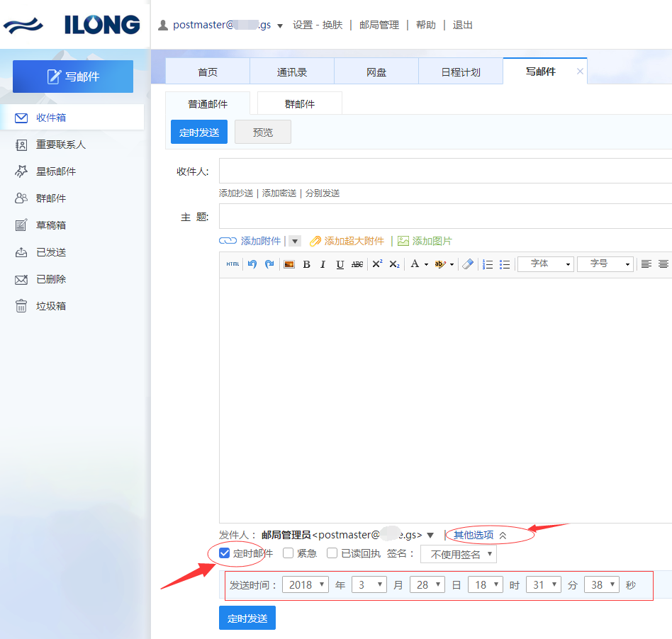Click the redo arrow in editor toolbar

[x=269, y=264]
